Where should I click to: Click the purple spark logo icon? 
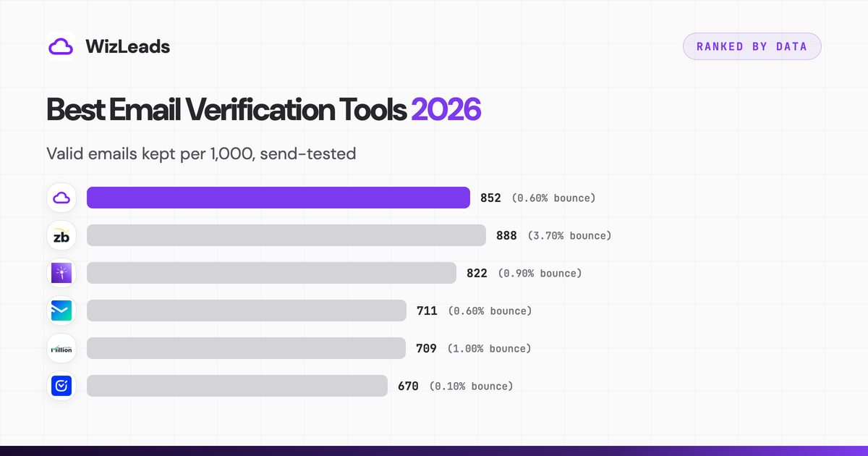point(61,273)
